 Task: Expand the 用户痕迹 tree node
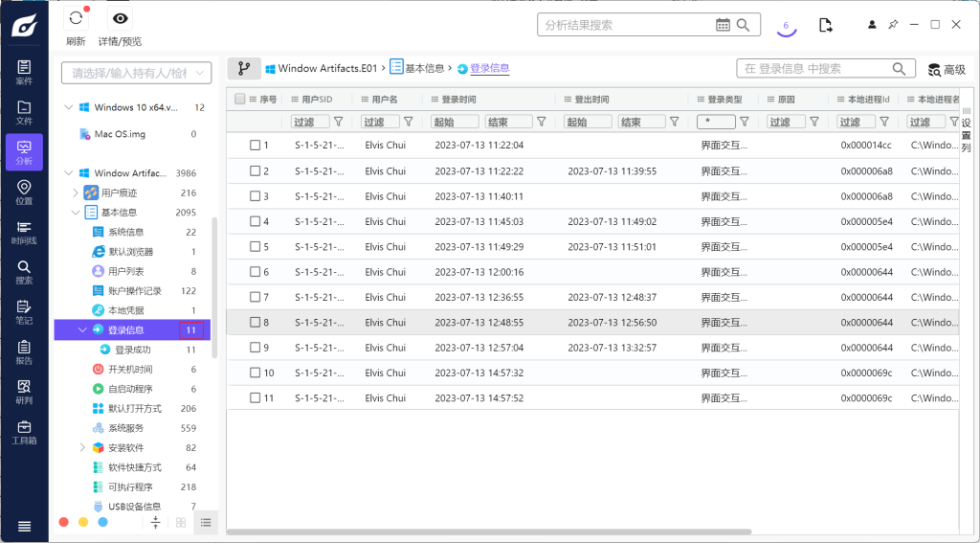(77, 192)
